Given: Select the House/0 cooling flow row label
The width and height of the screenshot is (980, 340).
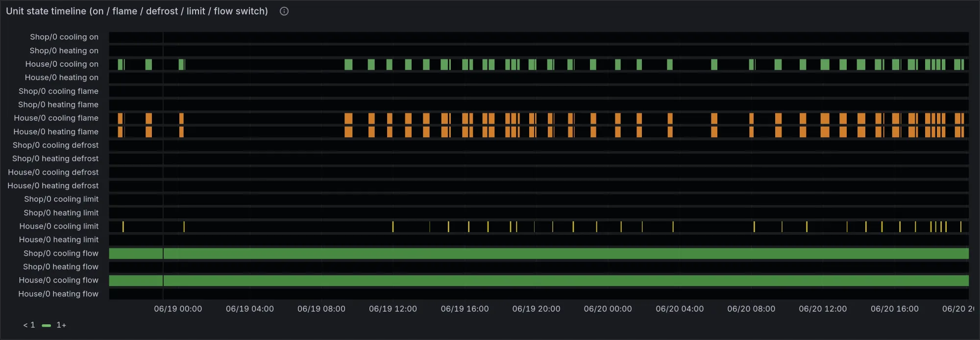Looking at the screenshot, I should [58, 280].
